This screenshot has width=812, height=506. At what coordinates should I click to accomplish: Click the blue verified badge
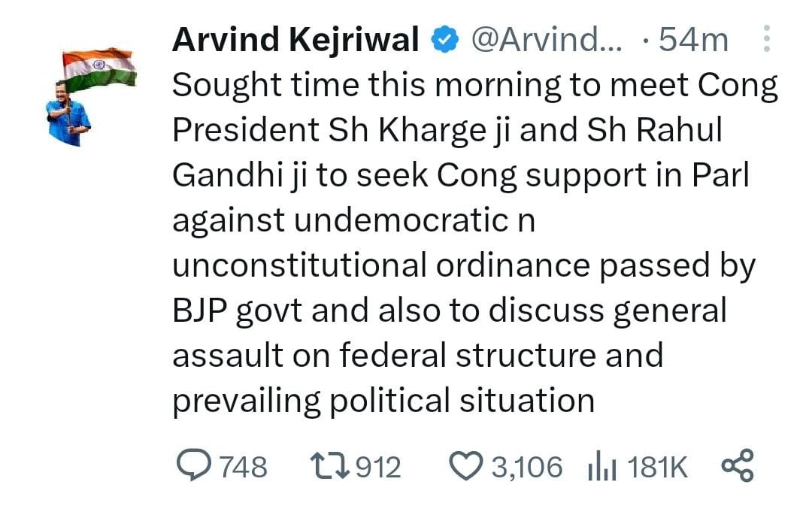click(x=444, y=41)
